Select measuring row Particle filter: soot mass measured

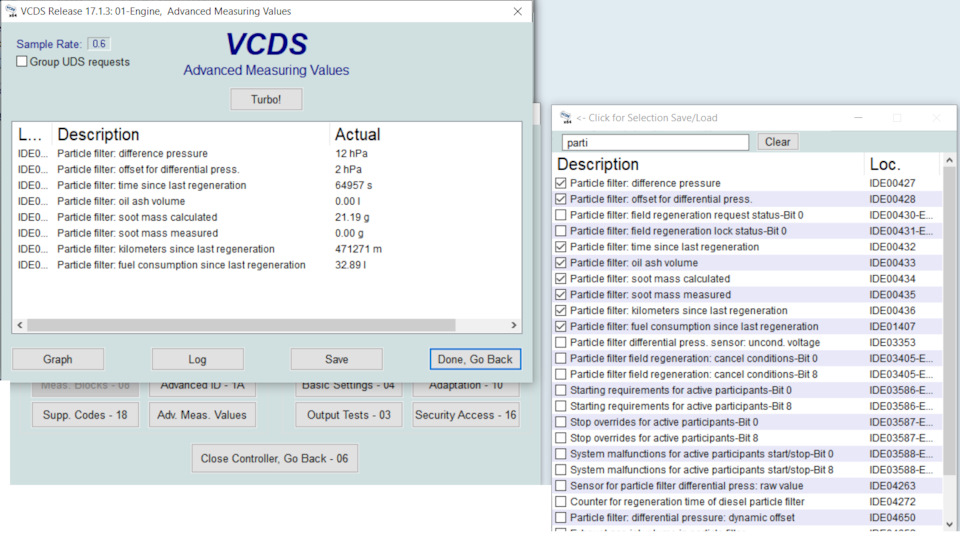(267, 233)
